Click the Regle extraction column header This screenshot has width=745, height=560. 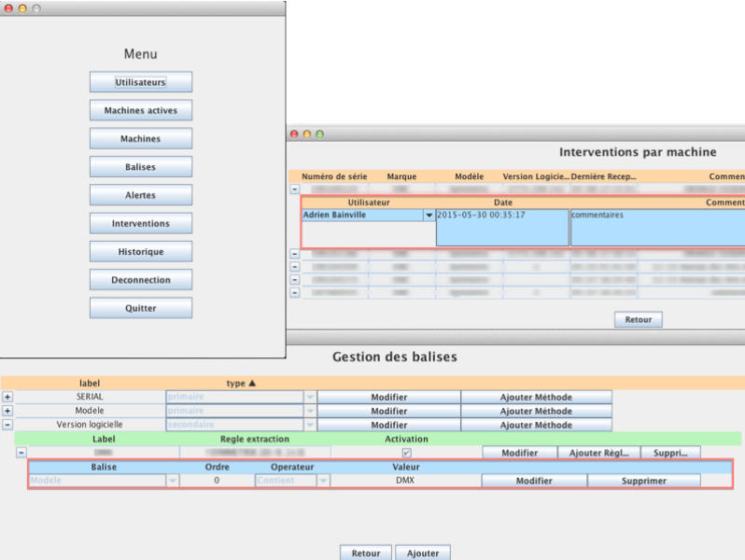pos(255,440)
